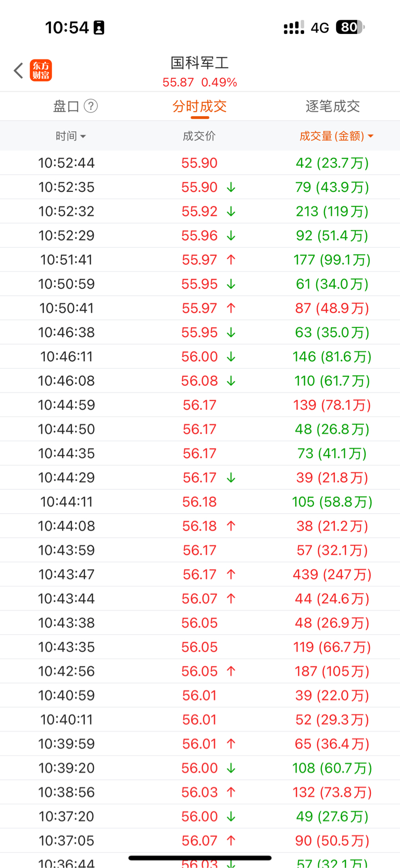Tap the down arrow beside 56.08 price
Image resolution: width=400 pixels, height=868 pixels.
coord(231,381)
